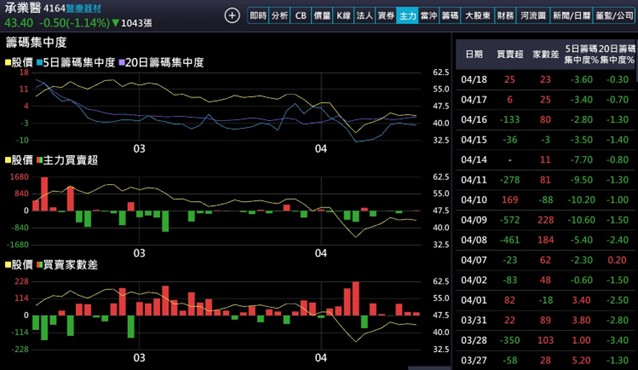Toggle the 買賣家數差 legend
Viewport: 638px width, 370px height.
click(x=67, y=265)
